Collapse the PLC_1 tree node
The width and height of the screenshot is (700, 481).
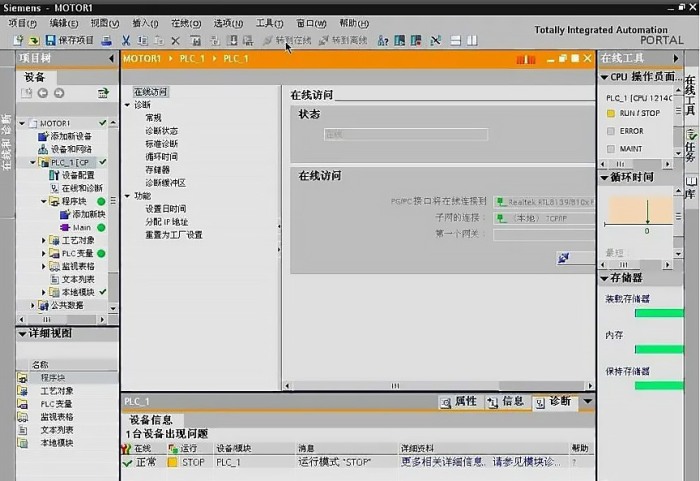(33, 162)
